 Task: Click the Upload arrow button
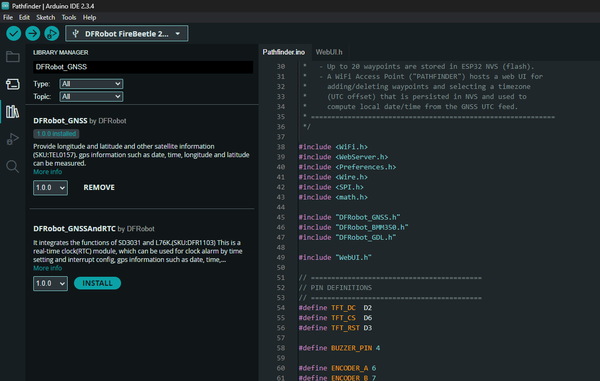33,34
